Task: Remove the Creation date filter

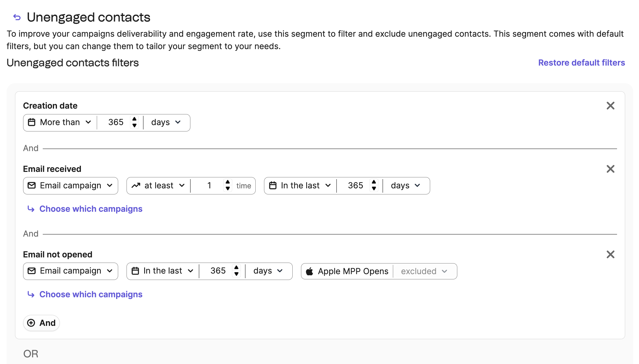Action: coord(610,106)
